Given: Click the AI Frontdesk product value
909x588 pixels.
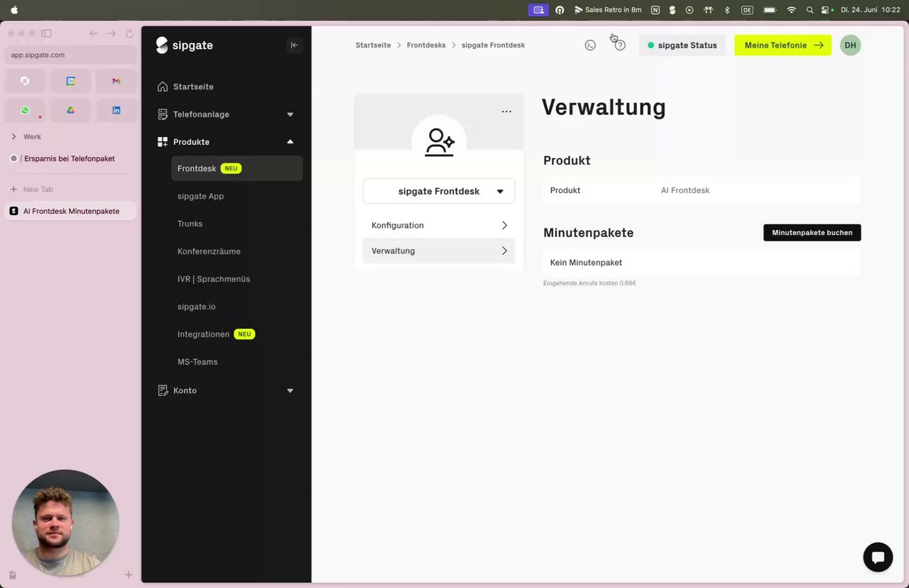Looking at the screenshot, I should click(685, 190).
